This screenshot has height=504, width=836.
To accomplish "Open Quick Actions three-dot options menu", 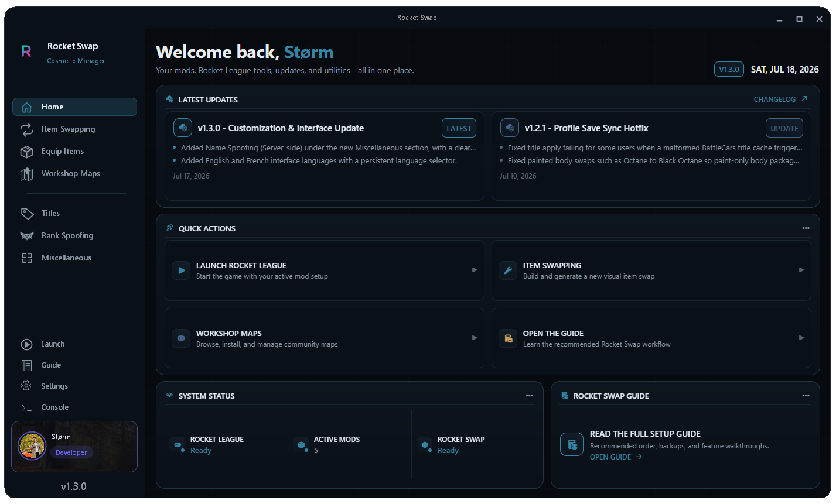I will coord(806,228).
